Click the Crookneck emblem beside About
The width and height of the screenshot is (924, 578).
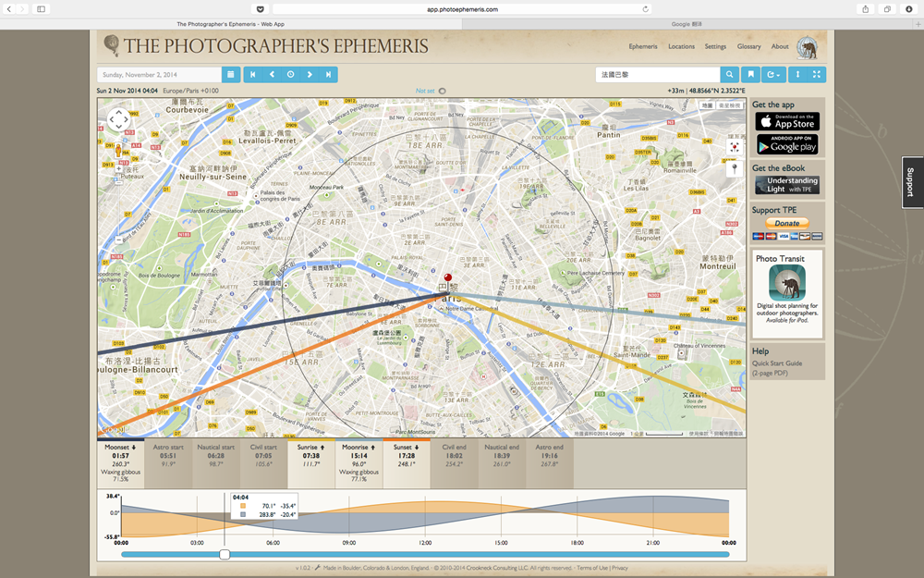click(808, 47)
